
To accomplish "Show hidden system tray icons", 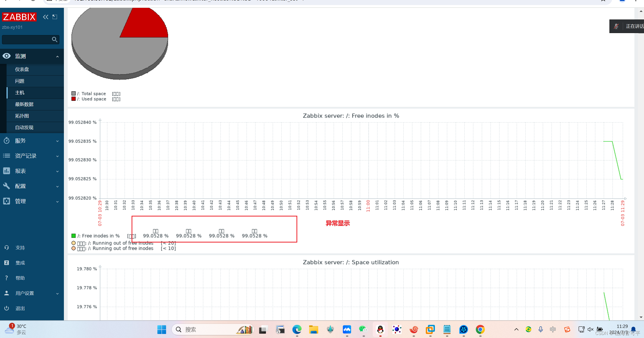I will (516, 329).
